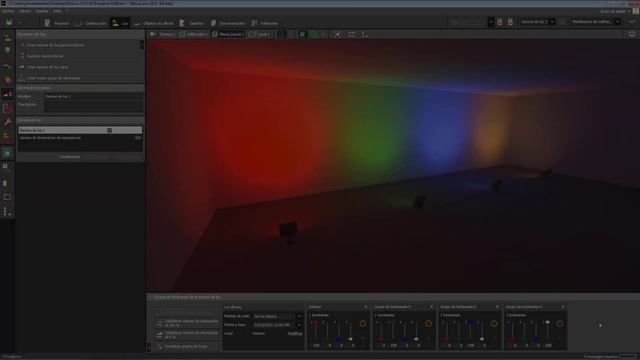
Task: Click the second green icon in view toolbar
Action: click(x=315, y=35)
